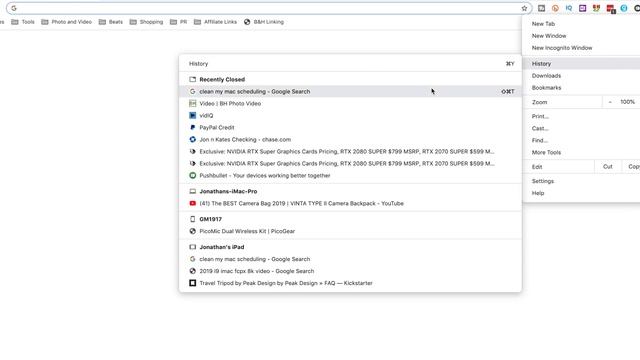Reopen 'clean my mac scheduling' recently closed tab

pos(350,91)
